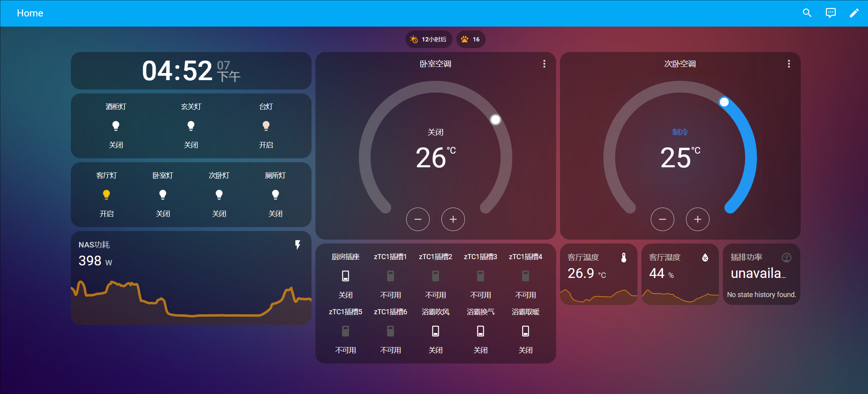
Task: Decrease 次卧空调 temperature with minus button
Action: pos(662,219)
